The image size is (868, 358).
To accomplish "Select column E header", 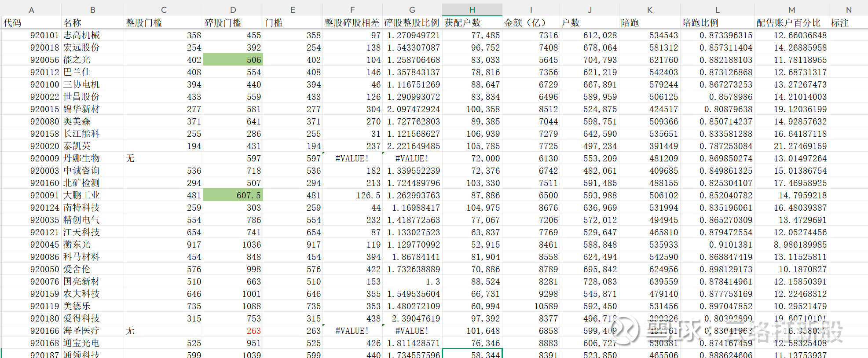I will click(x=293, y=10).
